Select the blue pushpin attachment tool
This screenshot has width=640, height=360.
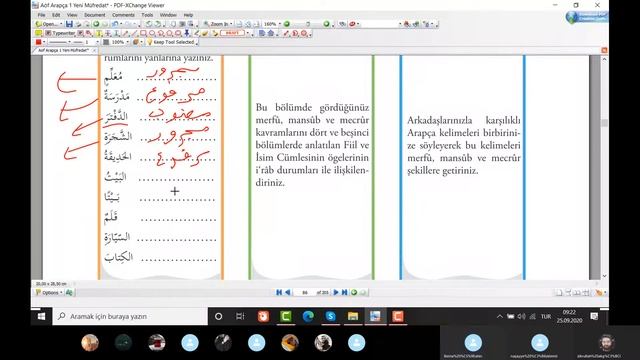187,33
